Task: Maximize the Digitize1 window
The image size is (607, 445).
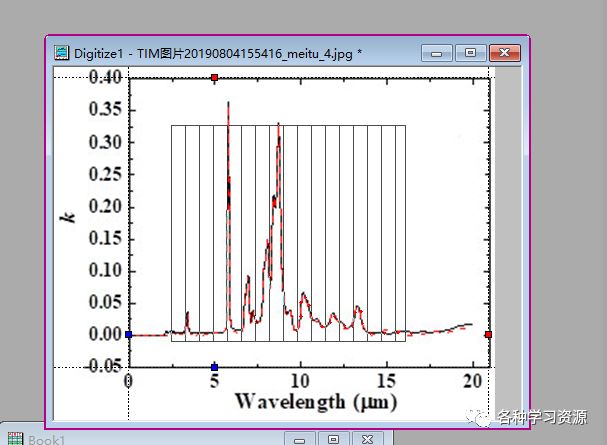Action: pos(470,53)
